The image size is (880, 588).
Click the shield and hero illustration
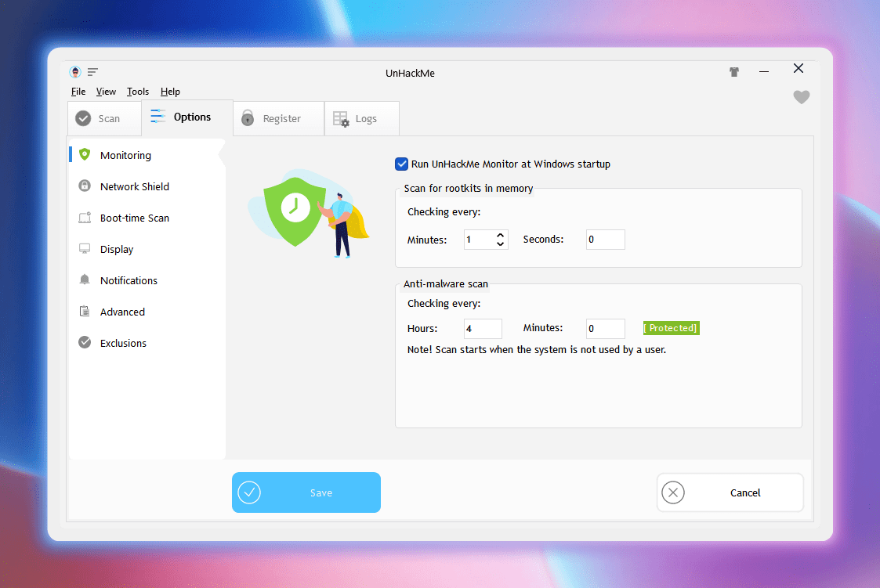[x=308, y=213]
